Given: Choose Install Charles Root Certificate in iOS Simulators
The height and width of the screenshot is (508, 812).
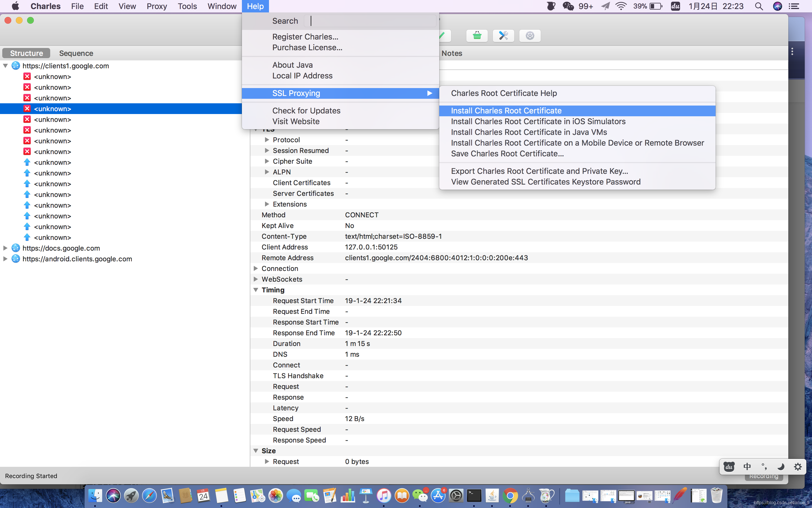Looking at the screenshot, I should click(577, 121).
